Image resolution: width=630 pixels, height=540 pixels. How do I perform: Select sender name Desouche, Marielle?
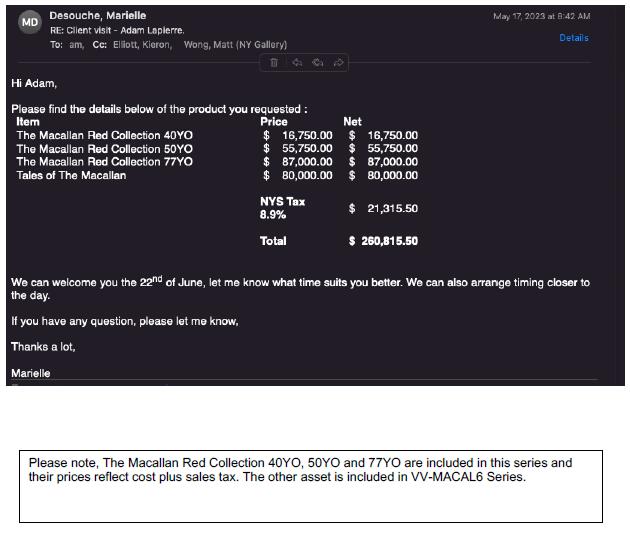pos(97,16)
